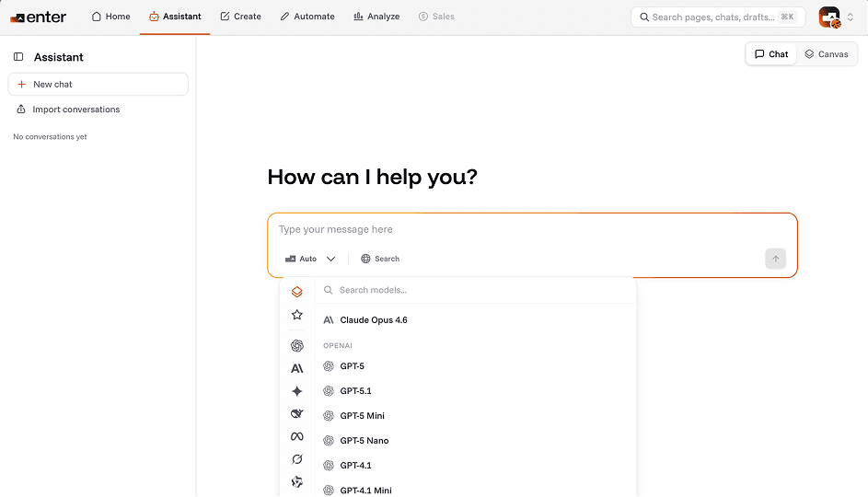The height and width of the screenshot is (497, 868).
Task: Choose GPT-5 Nano model
Action: [x=476, y=441]
